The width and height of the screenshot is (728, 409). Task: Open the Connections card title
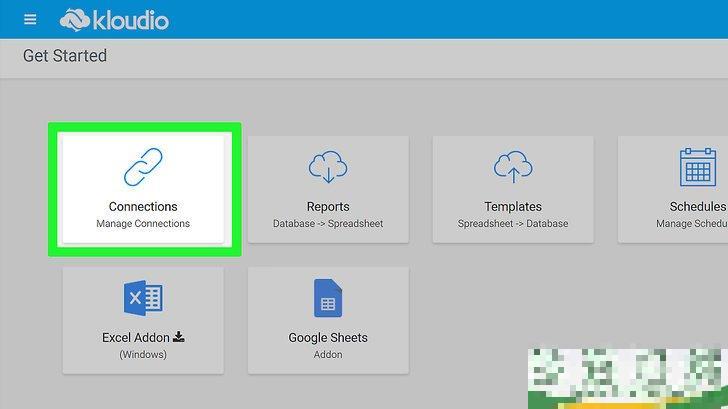pyautogui.click(x=143, y=207)
